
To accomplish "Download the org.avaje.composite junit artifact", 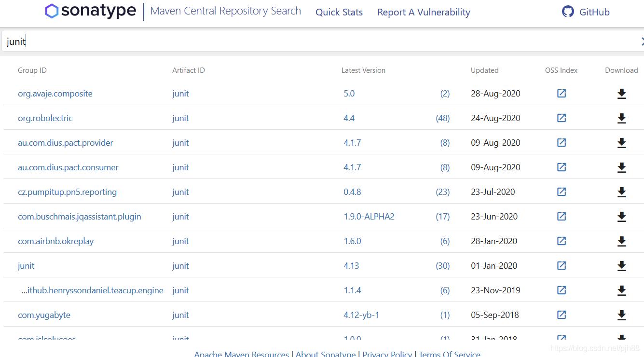I will click(x=621, y=94).
